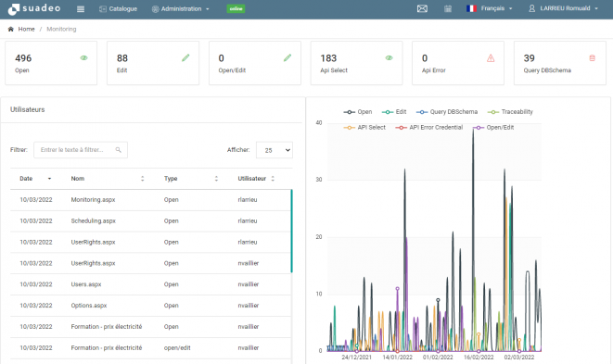
Task: Click the eye icon on Open card
Action: click(x=83, y=57)
